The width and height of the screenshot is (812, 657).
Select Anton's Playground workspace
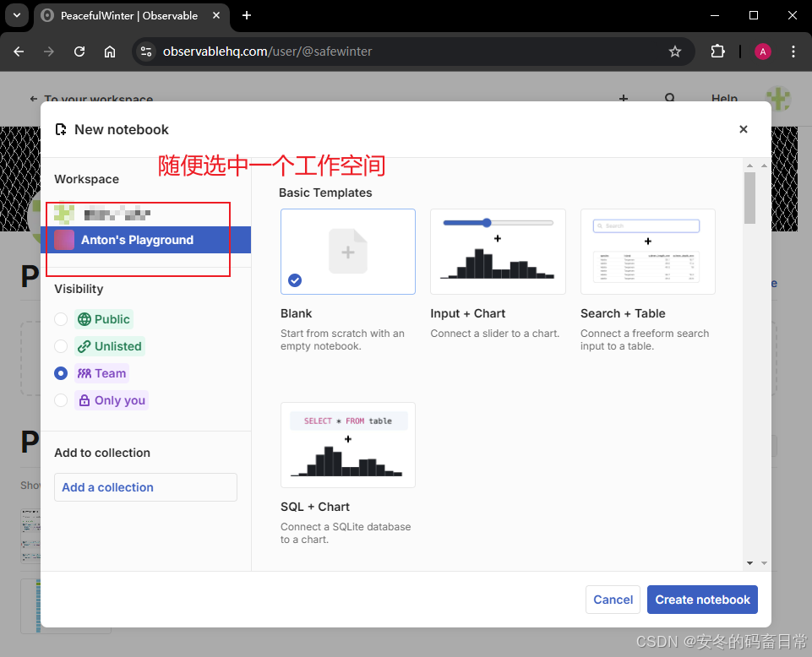(x=146, y=240)
